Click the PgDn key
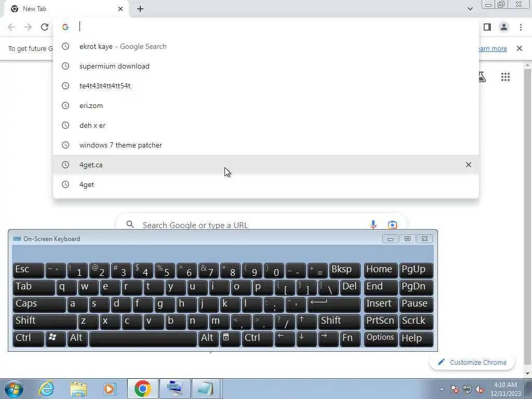The height and width of the screenshot is (399, 532). pos(416,287)
